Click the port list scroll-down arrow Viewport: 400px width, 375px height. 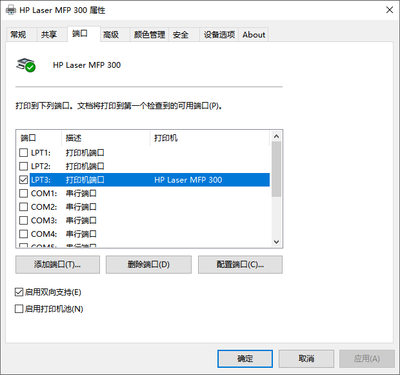coord(276,242)
